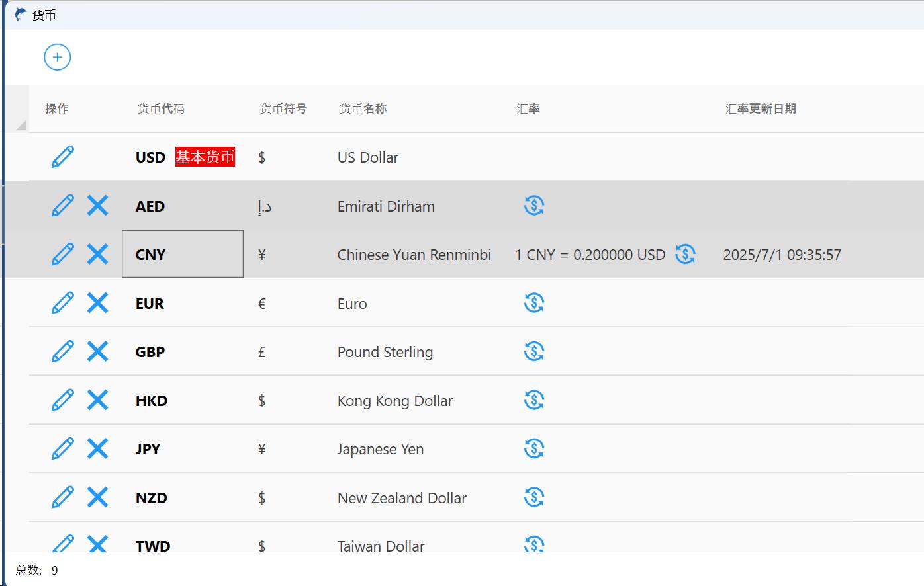
Task: Click the 汇率 column header
Action: pos(528,108)
